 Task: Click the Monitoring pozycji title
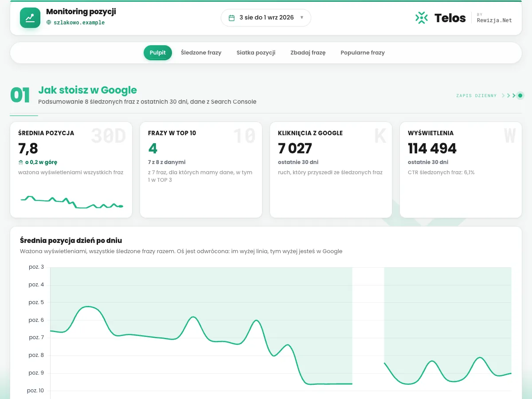point(81,12)
